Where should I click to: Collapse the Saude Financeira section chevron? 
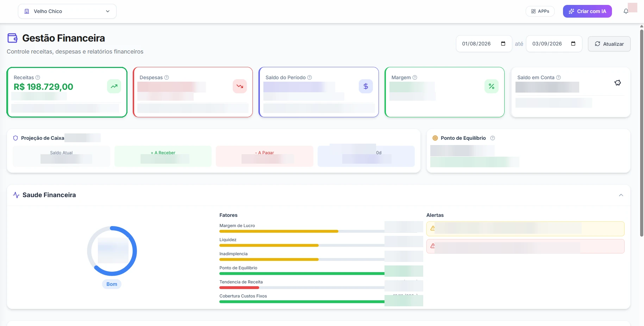[621, 195]
